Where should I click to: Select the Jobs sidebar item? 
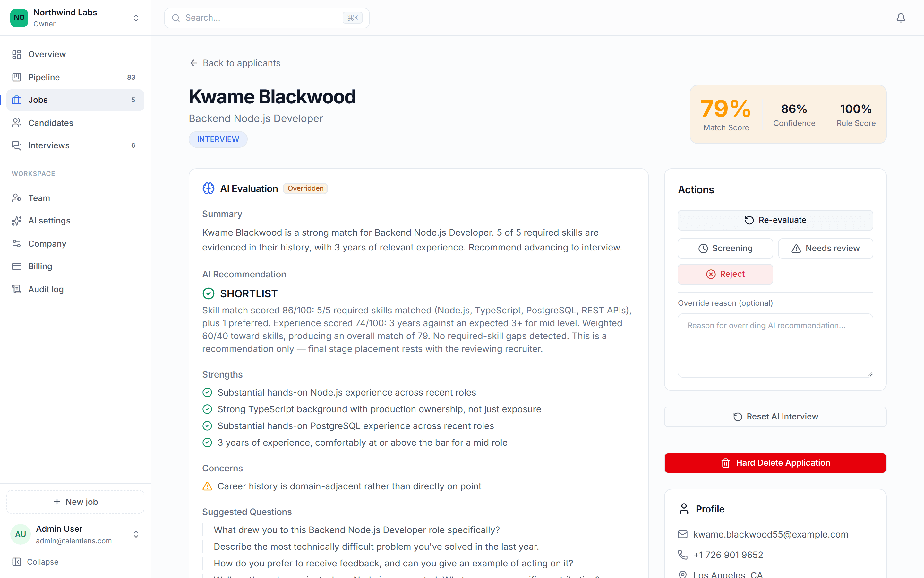[x=75, y=100]
